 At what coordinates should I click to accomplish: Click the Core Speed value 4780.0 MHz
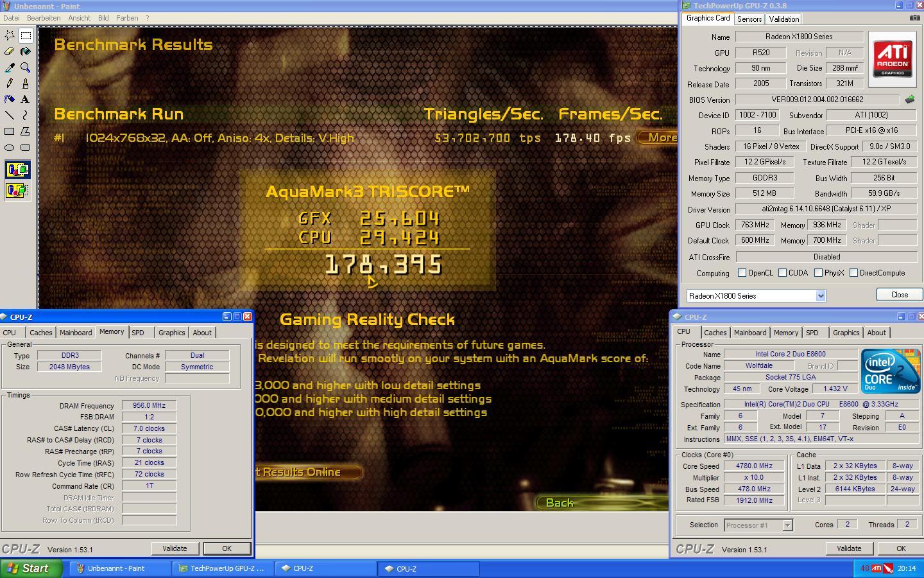[754, 466]
